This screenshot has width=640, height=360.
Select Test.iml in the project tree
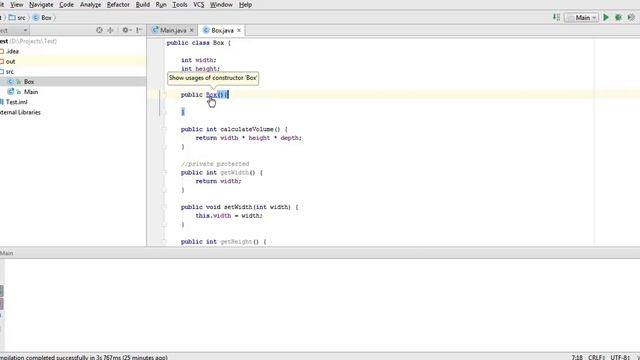(x=16, y=102)
